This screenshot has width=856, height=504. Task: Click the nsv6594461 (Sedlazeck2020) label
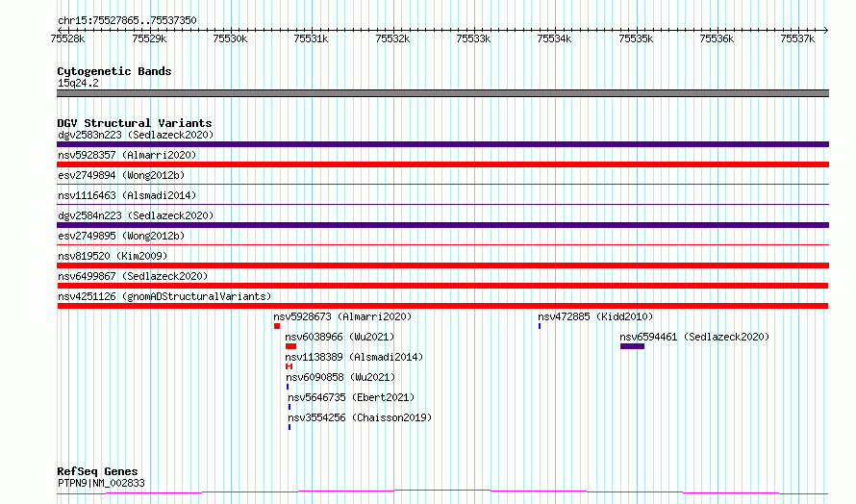(x=694, y=337)
